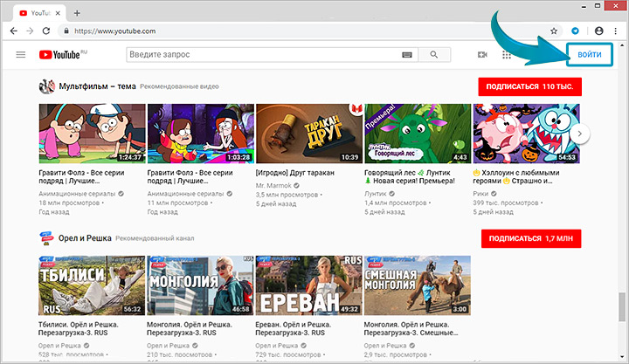Play Halloween Смешарики thumbnail 54:53
Image resolution: width=629 pixels, height=364 pixels.
[x=526, y=134]
